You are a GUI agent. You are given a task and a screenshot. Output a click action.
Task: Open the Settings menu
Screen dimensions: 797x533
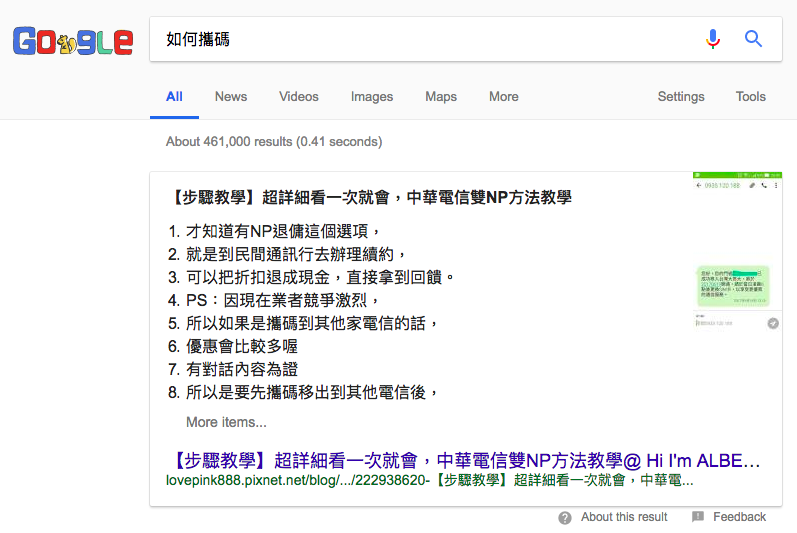click(x=681, y=97)
